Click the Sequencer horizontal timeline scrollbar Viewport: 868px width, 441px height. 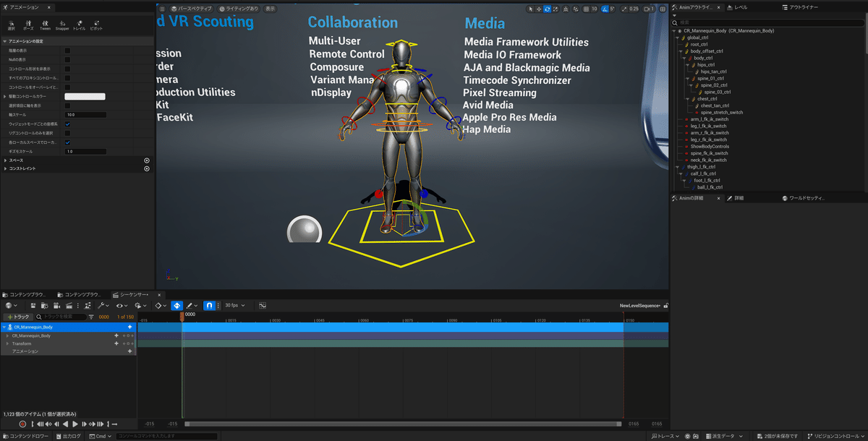(403, 424)
